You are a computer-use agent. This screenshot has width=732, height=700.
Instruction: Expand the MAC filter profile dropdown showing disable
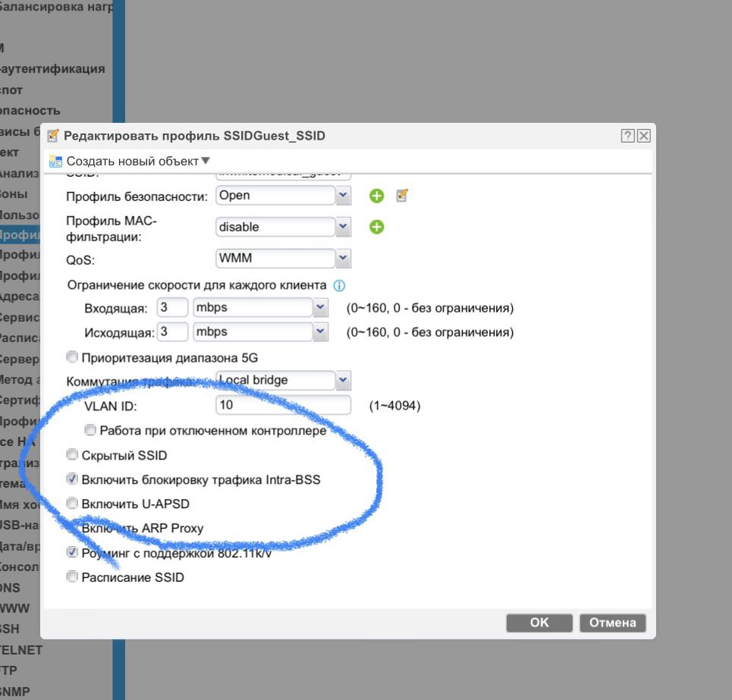pyautogui.click(x=343, y=227)
